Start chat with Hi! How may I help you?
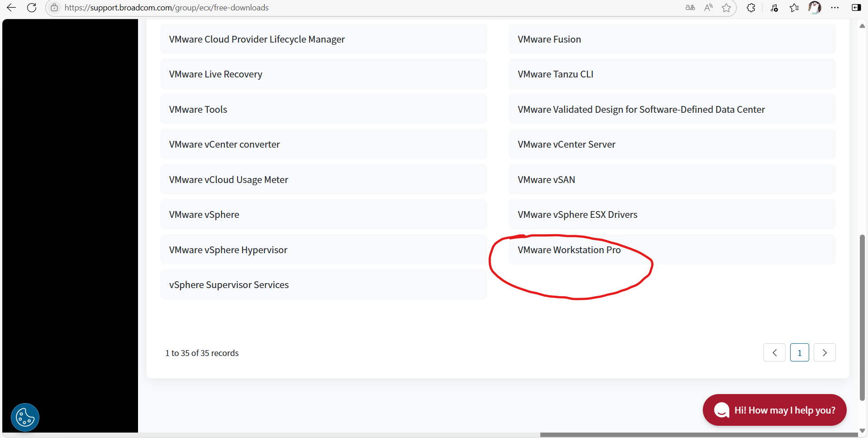The height and width of the screenshot is (438, 868). 774,410
